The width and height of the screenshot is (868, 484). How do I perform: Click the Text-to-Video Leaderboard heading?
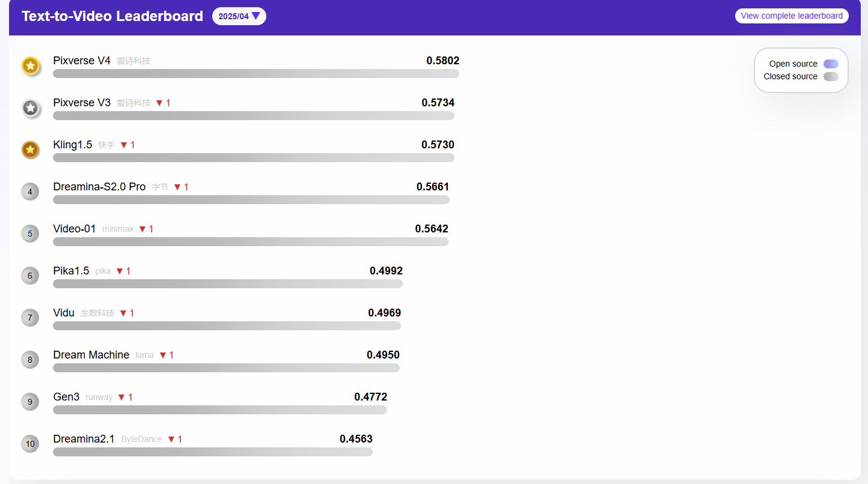coord(112,16)
